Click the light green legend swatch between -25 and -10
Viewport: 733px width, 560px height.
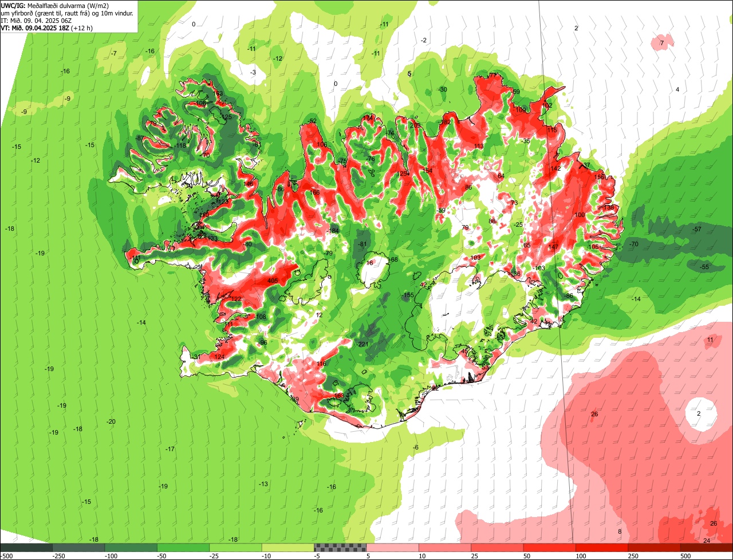[x=236, y=547]
